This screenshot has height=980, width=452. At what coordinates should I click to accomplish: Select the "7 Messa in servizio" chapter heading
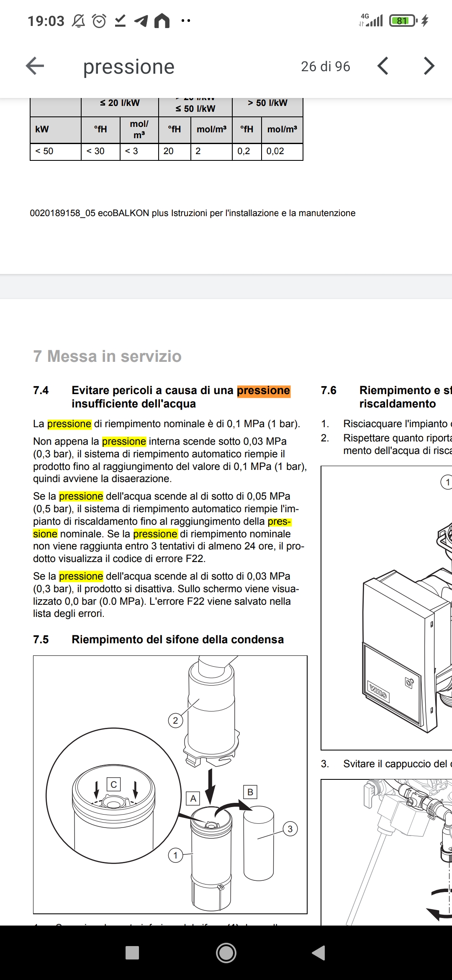pos(108,356)
